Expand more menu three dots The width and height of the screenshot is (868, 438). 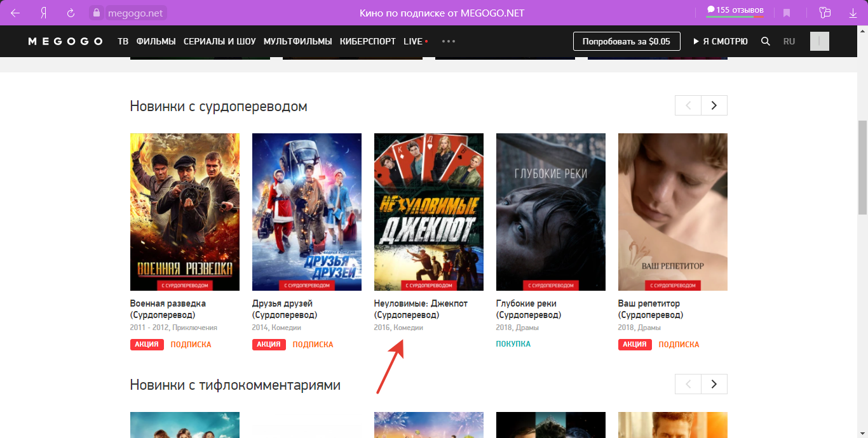point(449,41)
